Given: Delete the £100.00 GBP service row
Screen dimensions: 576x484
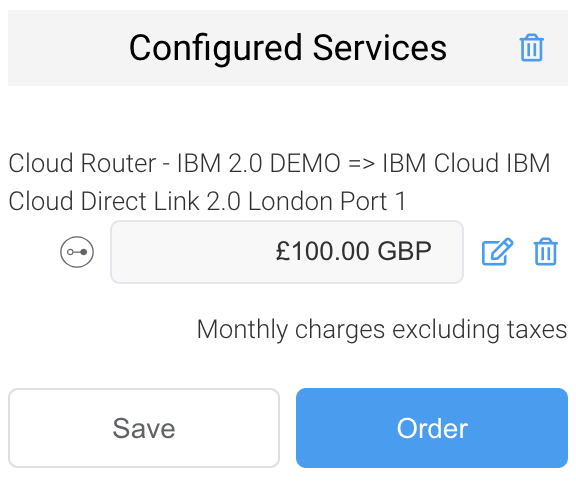Looking at the screenshot, I should tap(546, 252).
